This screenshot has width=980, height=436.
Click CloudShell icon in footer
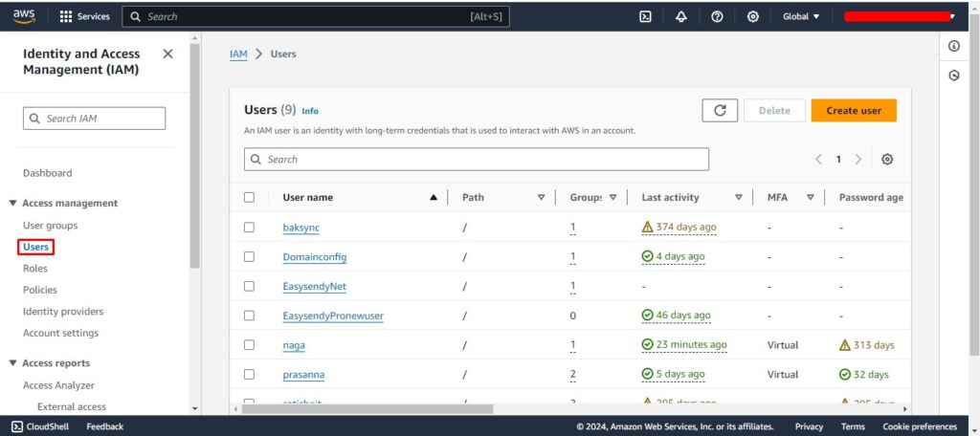(x=17, y=426)
